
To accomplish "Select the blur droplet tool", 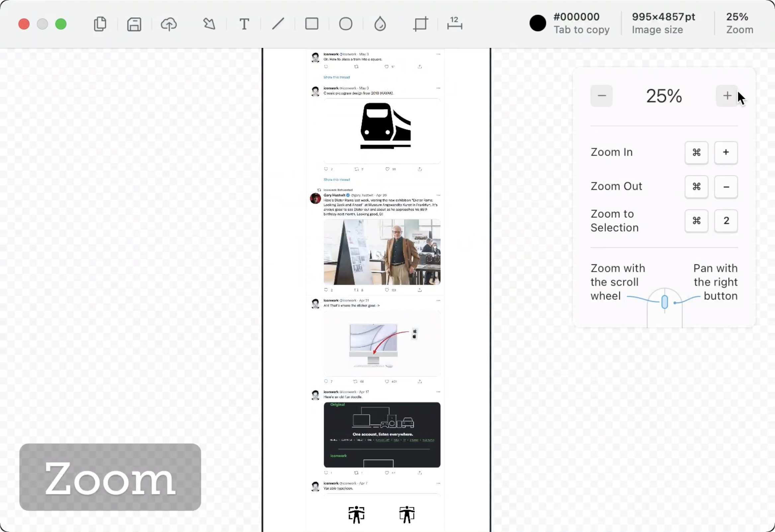I will [380, 24].
